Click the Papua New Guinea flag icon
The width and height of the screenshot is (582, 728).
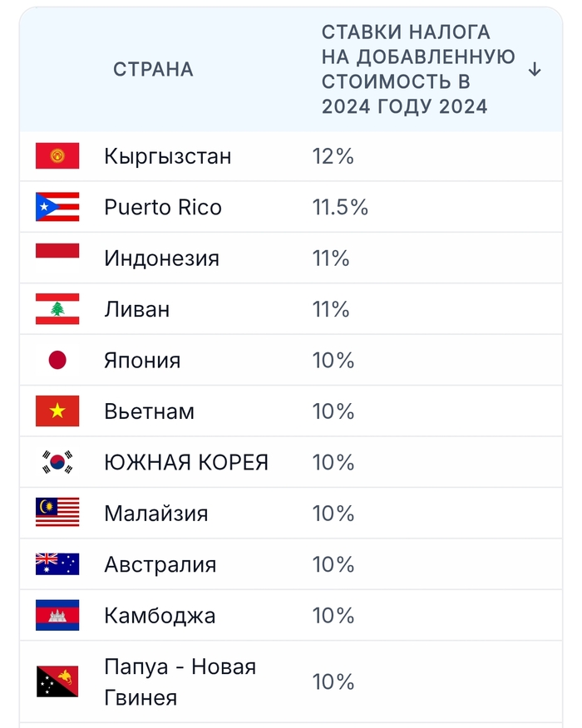[x=57, y=681]
